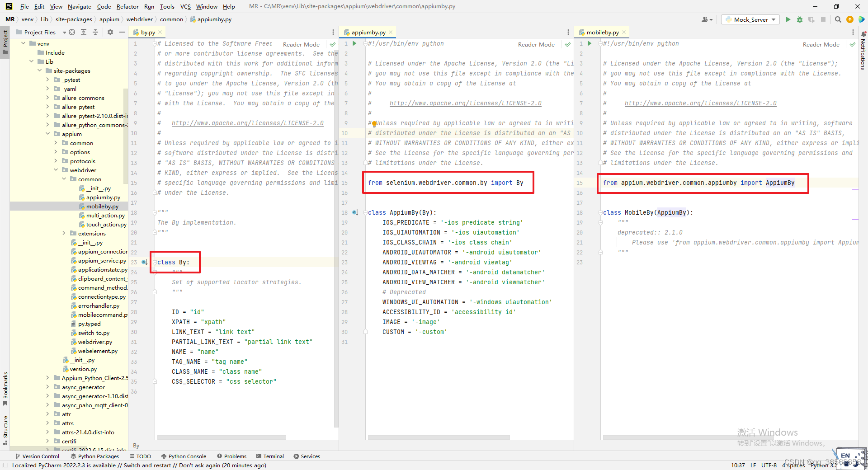
Task: Open the Version Control tool window
Action: click(37, 456)
